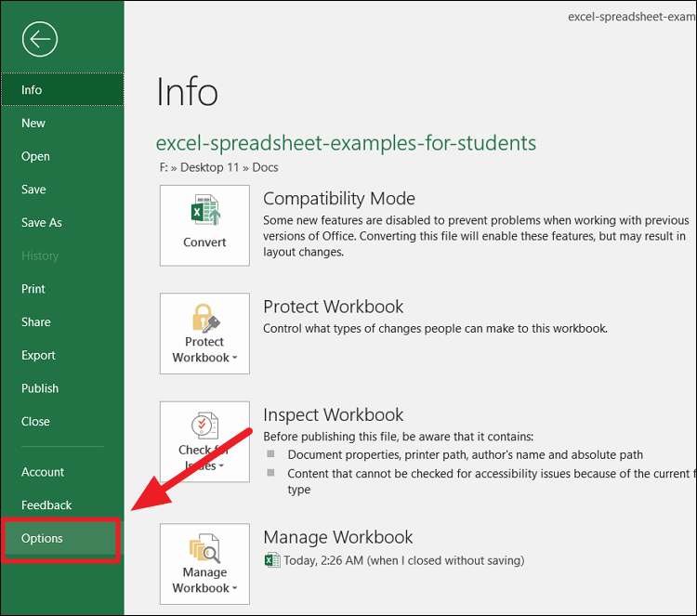
Task: Click the 'Protect Workbook' section heading
Action: coord(333,307)
